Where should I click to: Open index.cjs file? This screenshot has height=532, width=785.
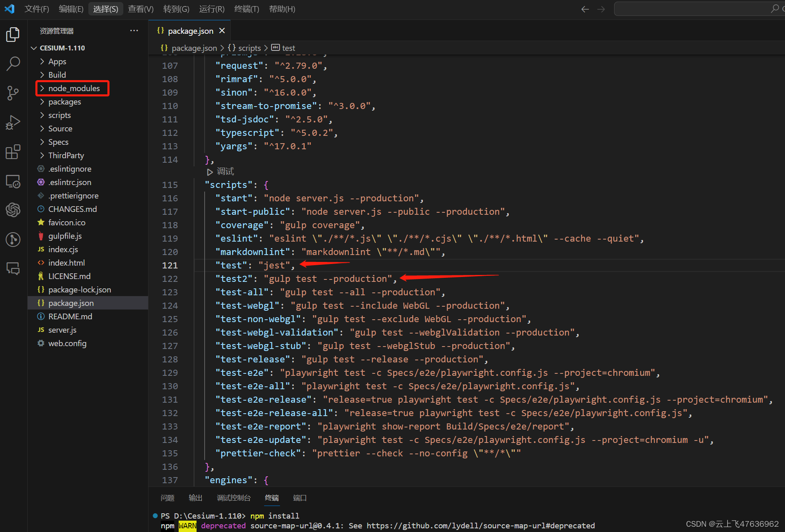tap(88, 249)
